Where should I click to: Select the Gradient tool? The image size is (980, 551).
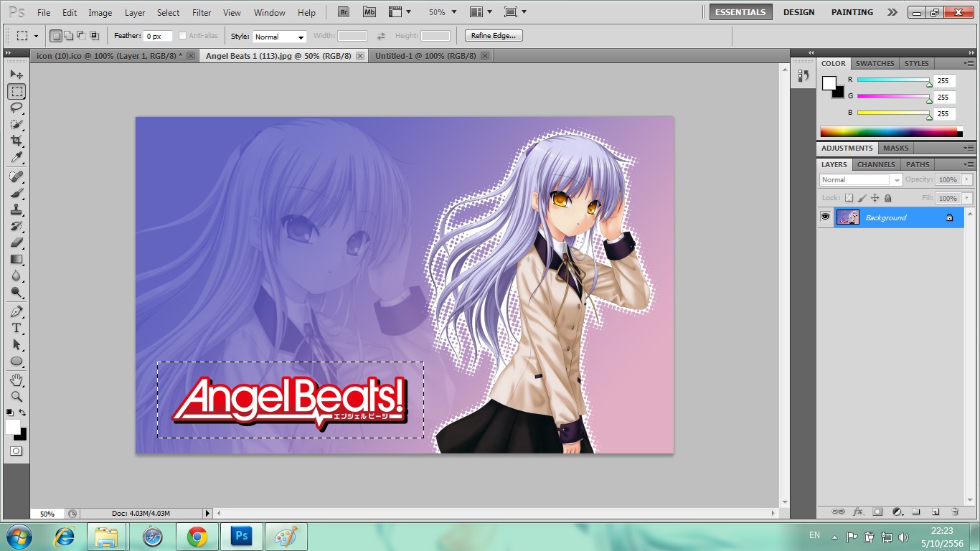point(17,259)
